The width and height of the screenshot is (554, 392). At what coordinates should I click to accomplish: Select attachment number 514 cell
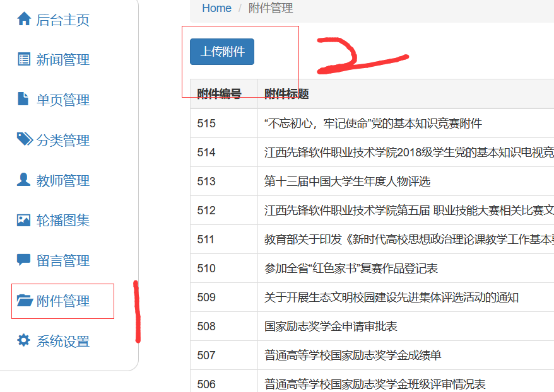pyautogui.click(x=224, y=152)
